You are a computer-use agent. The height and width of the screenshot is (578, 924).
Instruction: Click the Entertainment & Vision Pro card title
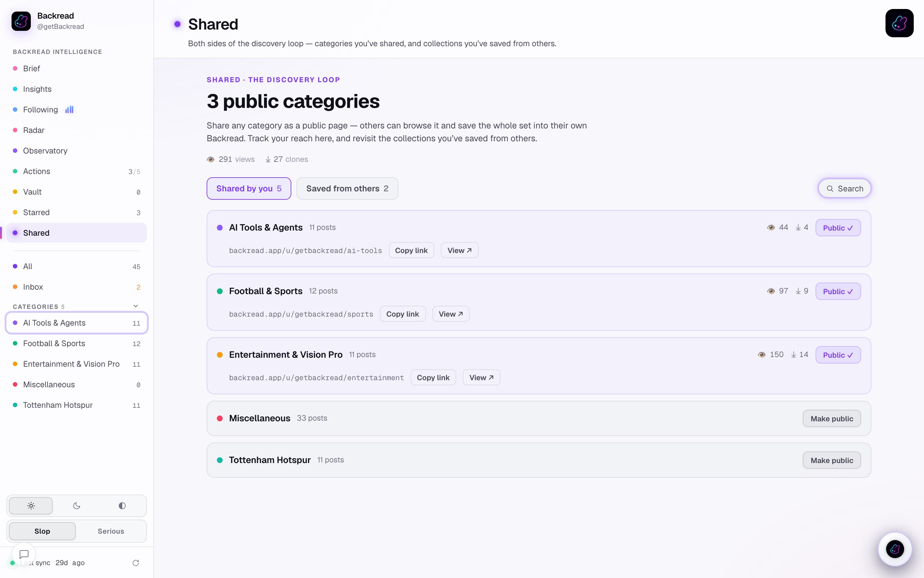pyautogui.click(x=286, y=355)
